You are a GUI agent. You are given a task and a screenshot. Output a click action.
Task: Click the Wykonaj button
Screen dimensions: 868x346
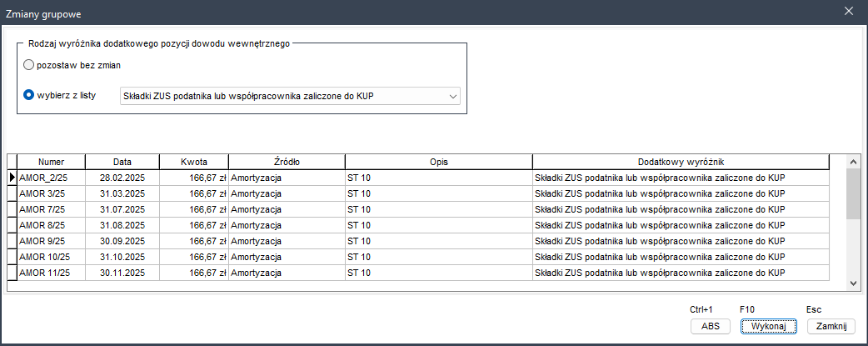[x=764, y=326]
